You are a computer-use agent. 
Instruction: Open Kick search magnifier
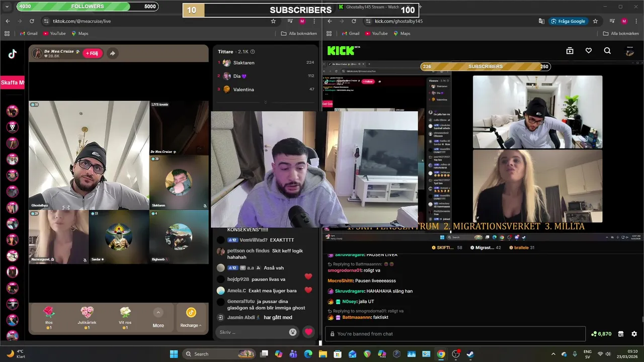[x=607, y=51]
